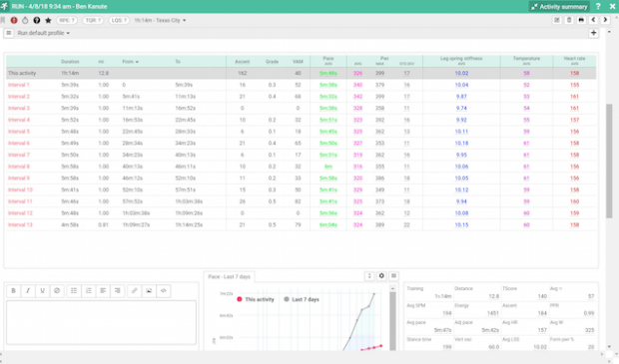Add a new chart with plus button

click(x=593, y=33)
